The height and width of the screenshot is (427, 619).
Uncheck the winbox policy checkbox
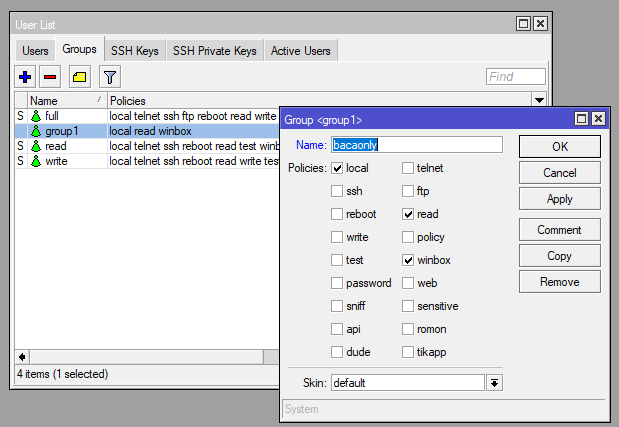click(x=408, y=260)
